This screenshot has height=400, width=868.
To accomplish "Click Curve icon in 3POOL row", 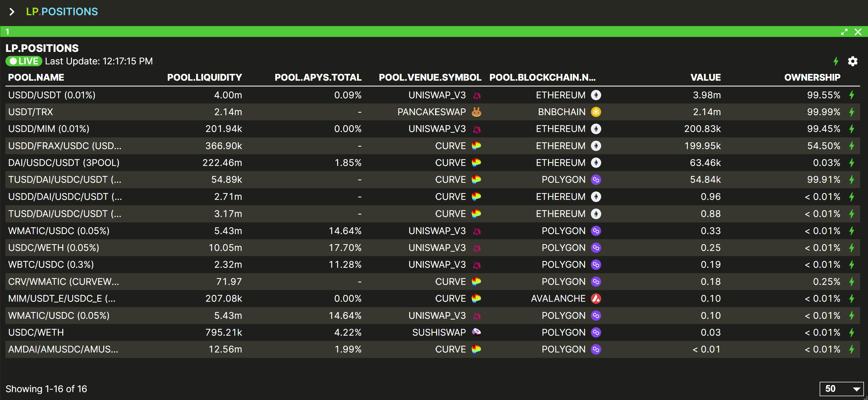I will click(x=477, y=163).
